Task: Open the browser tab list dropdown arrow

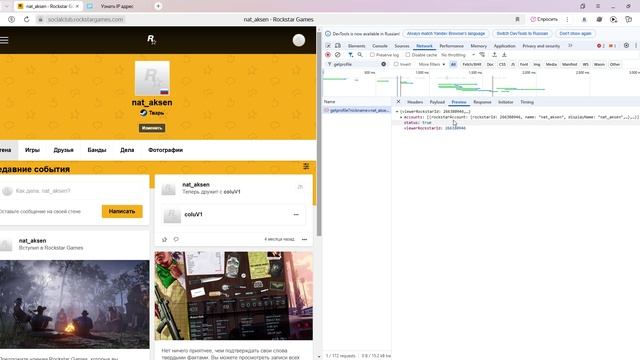Action: coord(6,6)
